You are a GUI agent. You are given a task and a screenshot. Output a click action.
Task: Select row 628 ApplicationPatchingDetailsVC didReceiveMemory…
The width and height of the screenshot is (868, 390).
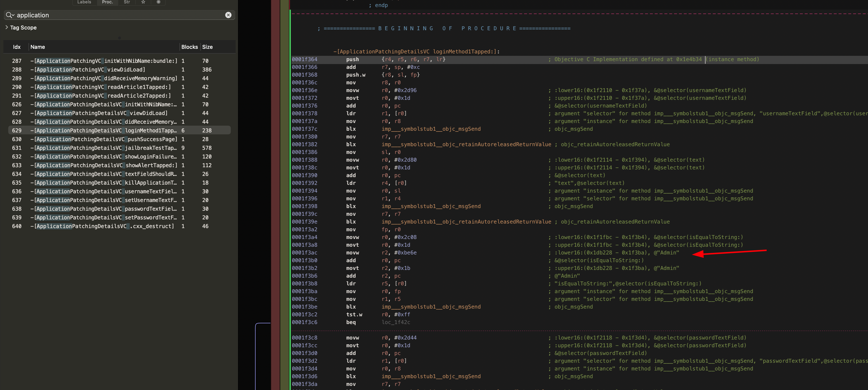point(119,122)
